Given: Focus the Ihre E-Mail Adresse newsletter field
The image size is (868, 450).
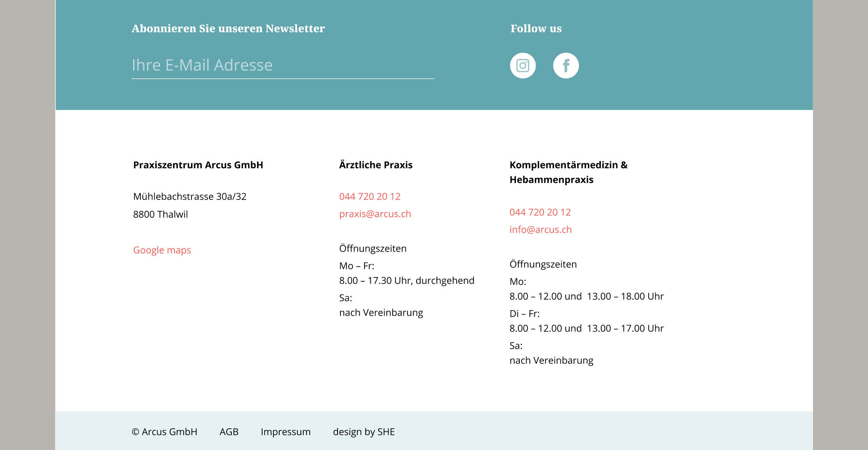Looking at the screenshot, I should click(x=283, y=66).
